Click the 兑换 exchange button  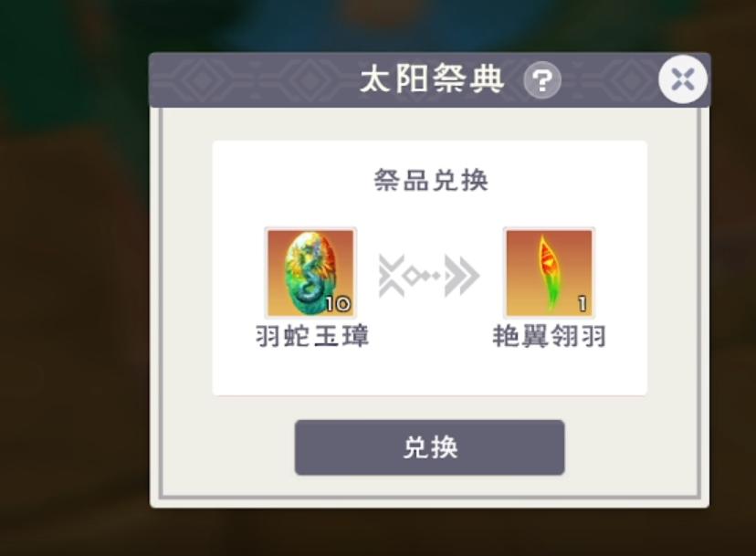point(430,447)
